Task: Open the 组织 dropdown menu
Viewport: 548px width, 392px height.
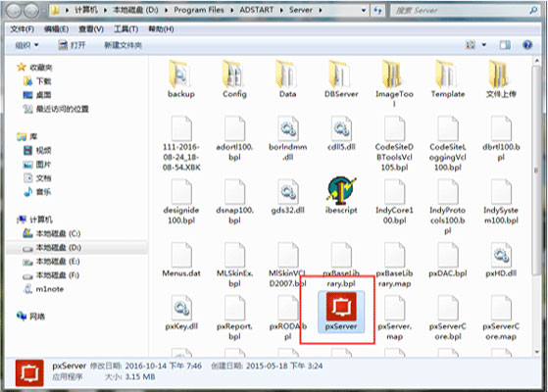Action: click(26, 45)
